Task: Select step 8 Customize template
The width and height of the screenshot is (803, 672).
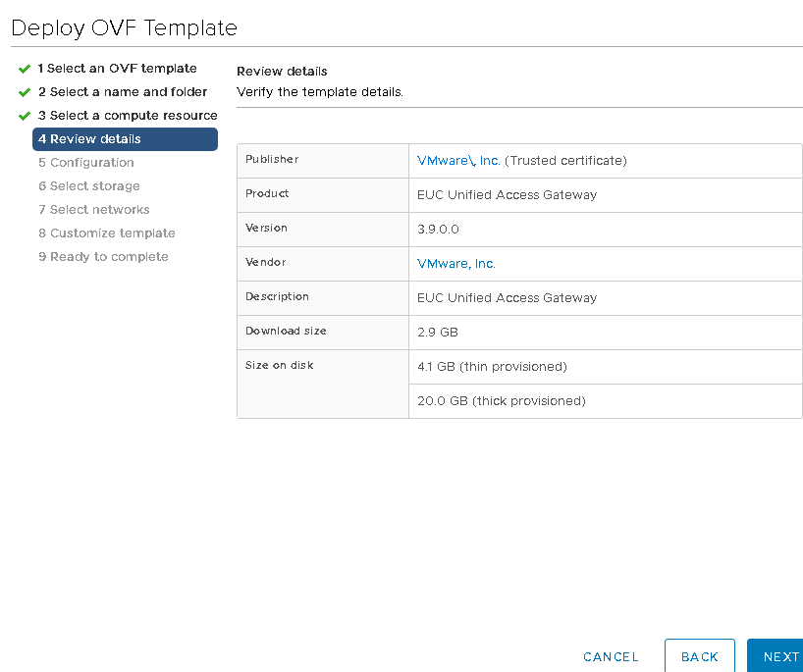Action: point(107,233)
